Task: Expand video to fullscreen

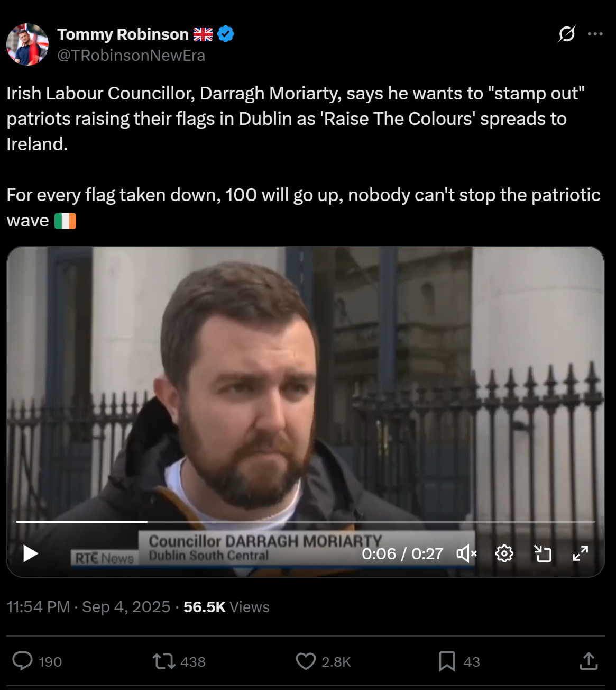Action: [581, 554]
